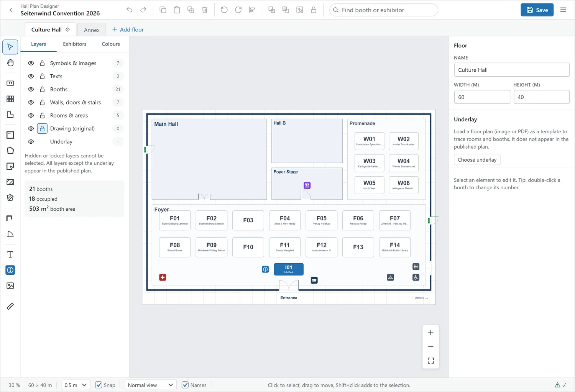Zoom in on the canvas
Screen dimensions: 575x392
point(431,333)
